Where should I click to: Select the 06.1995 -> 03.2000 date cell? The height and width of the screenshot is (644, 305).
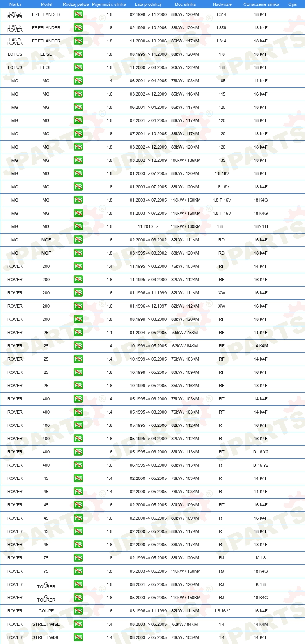pos(148,465)
